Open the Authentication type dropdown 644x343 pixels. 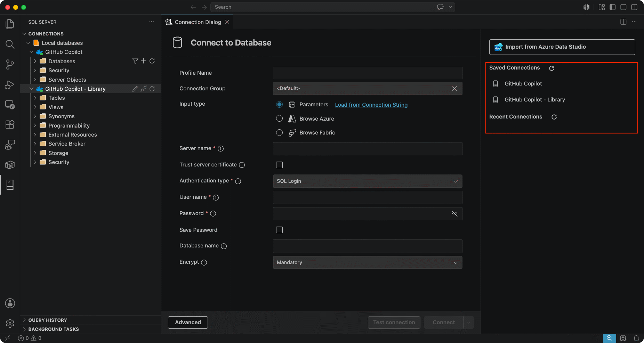[368, 181]
